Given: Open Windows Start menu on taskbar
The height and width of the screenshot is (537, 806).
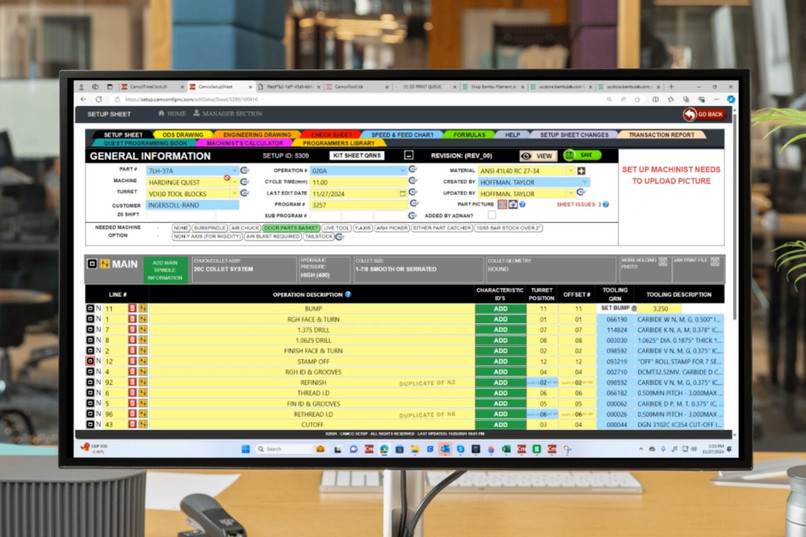Looking at the screenshot, I should tap(246, 449).
